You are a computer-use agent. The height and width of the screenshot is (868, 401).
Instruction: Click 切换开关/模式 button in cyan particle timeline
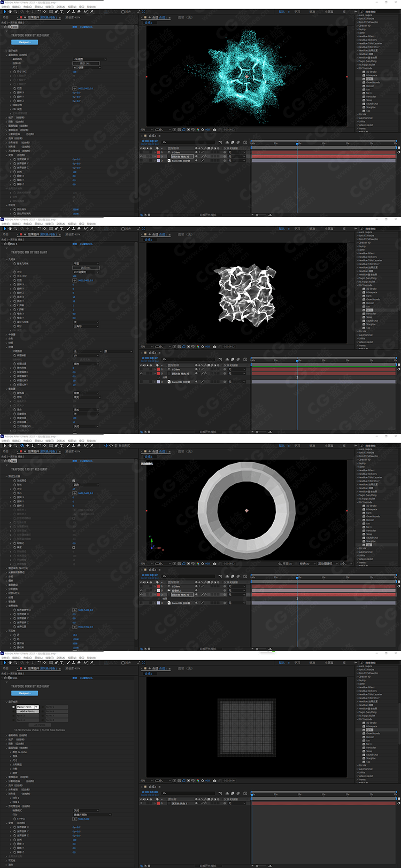coord(209,214)
